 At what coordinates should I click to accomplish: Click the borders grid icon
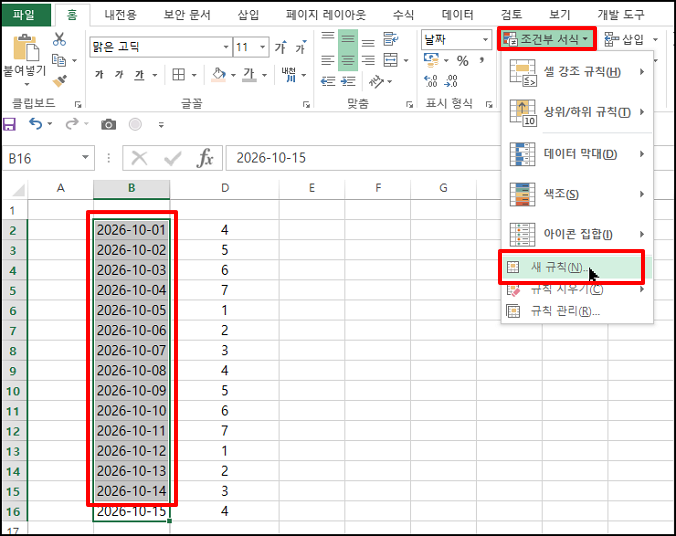point(178,75)
